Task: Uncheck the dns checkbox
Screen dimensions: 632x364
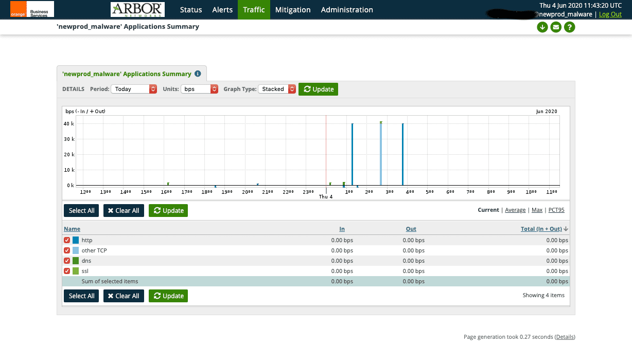Action: point(67,261)
